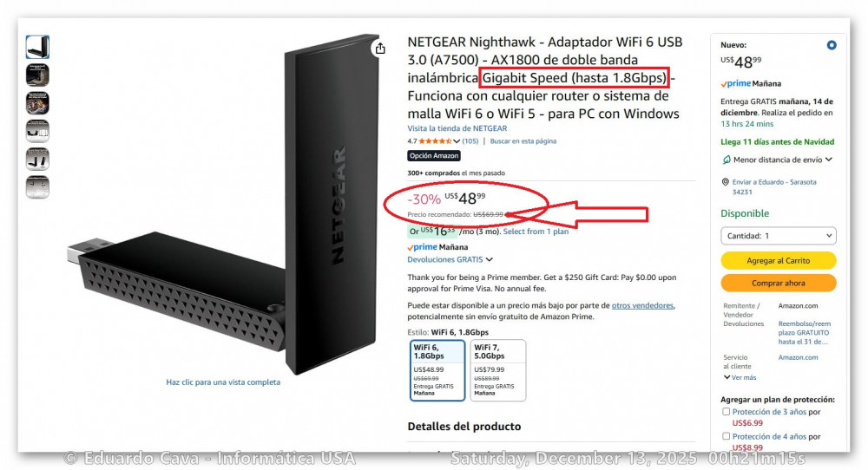The image size is (868, 470).
Task: Select the WiFi 7, 5.0Gbps style option
Action: pos(497,370)
